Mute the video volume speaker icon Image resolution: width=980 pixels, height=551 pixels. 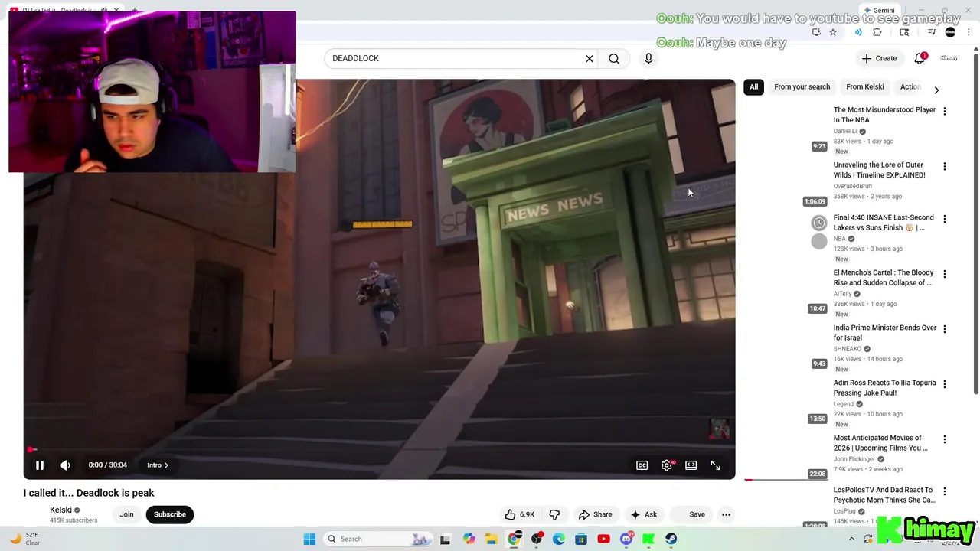(65, 465)
